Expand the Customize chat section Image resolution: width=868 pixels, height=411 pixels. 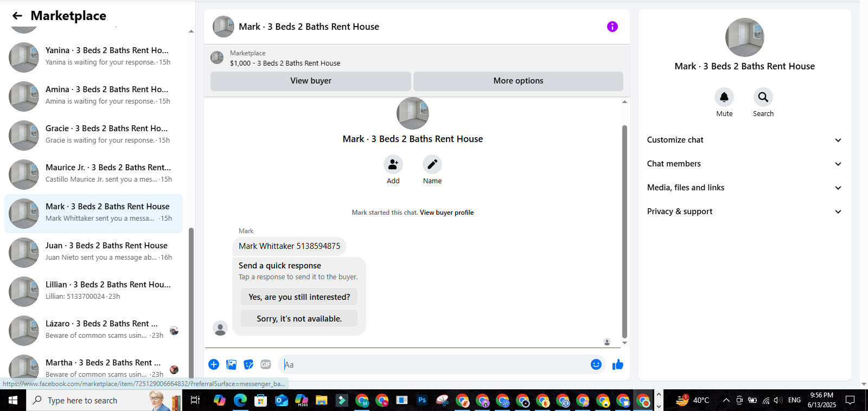pos(744,140)
